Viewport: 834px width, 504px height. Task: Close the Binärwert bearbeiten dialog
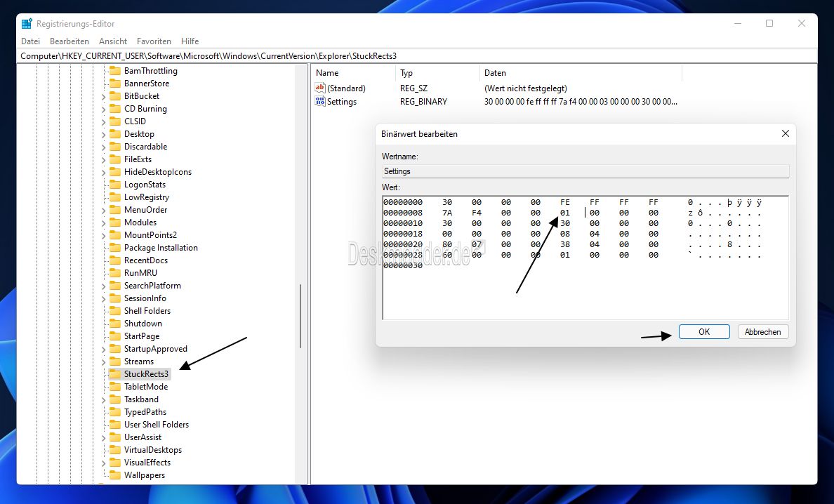click(x=785, y=133)
